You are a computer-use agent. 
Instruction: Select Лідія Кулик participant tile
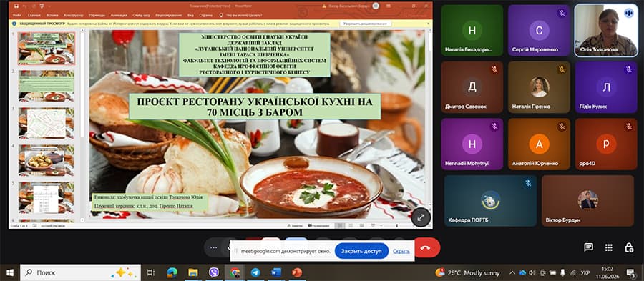[x=606, y=87]
